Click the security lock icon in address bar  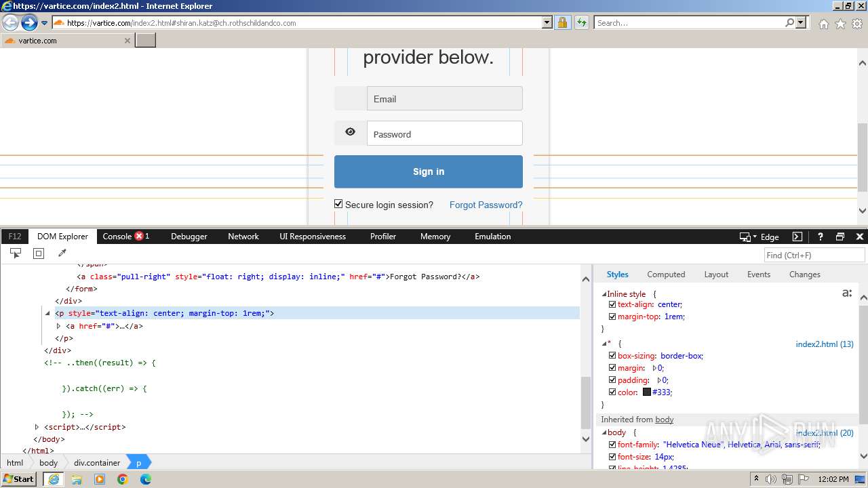click(562, 22)
